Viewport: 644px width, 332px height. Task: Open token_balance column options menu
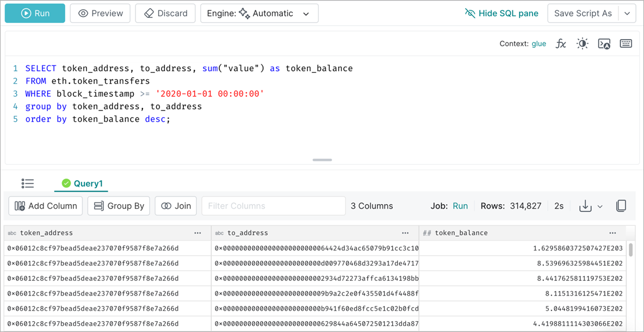tap(613, 233)
